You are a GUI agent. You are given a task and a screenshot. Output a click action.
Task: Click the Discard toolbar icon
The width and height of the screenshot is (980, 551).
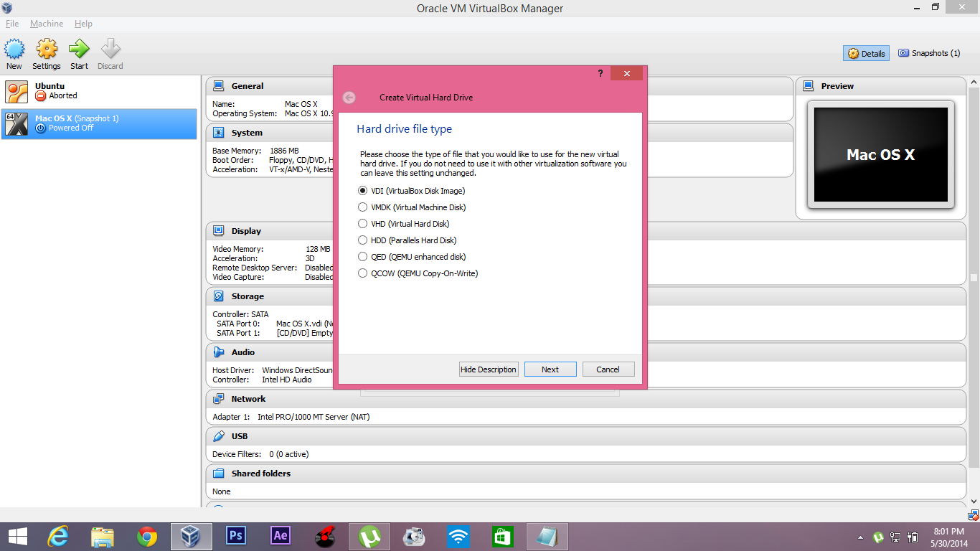(x=110, y=50)
